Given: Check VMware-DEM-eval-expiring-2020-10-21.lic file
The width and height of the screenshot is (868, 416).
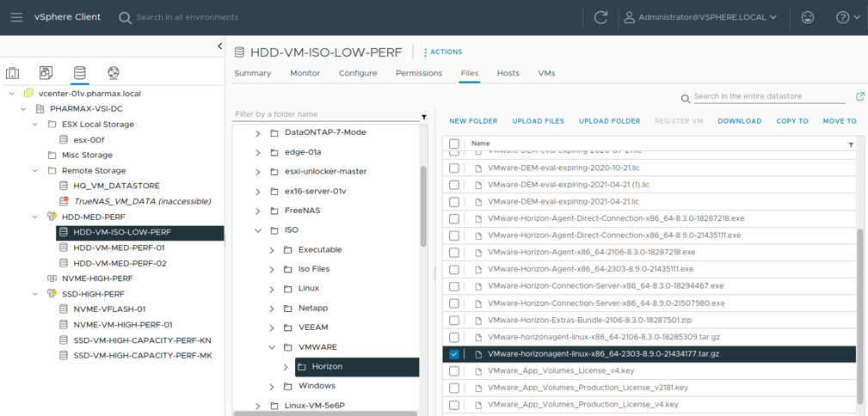Looking at the screenshot, I should 454,168.
